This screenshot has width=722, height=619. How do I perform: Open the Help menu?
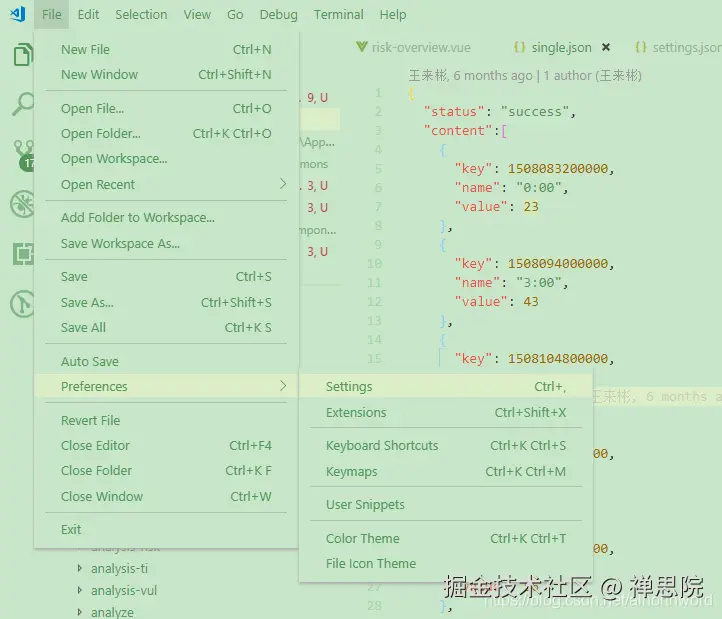(x=393, y=15)
